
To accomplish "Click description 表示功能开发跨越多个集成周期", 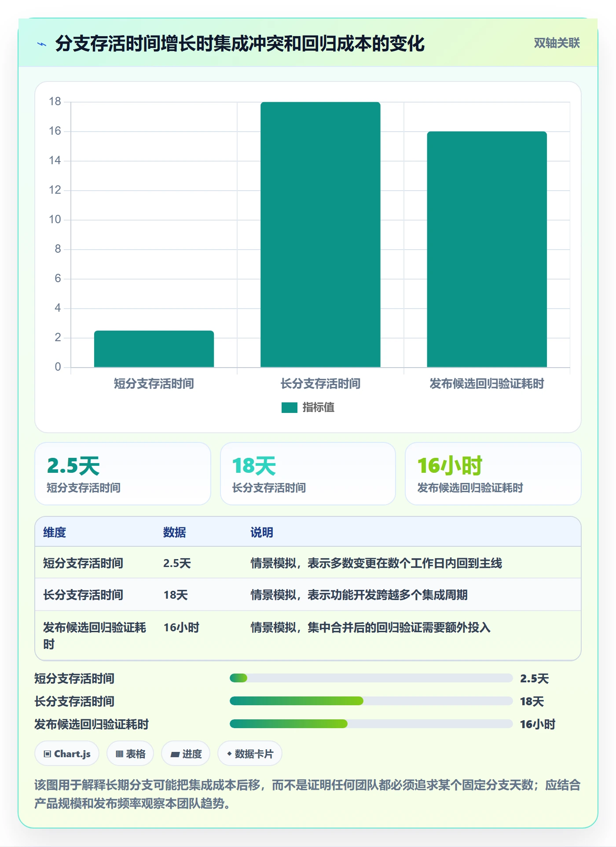I will pos(388,595).
